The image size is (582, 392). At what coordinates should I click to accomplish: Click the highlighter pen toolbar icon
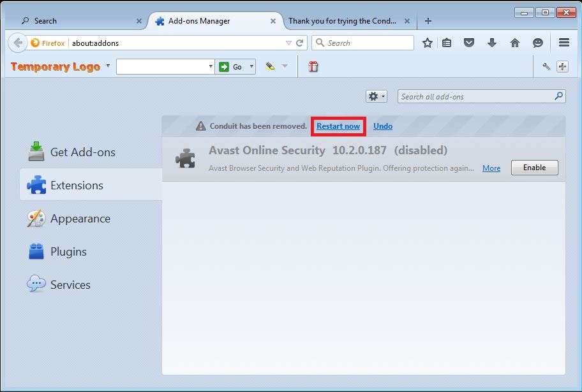270,66
